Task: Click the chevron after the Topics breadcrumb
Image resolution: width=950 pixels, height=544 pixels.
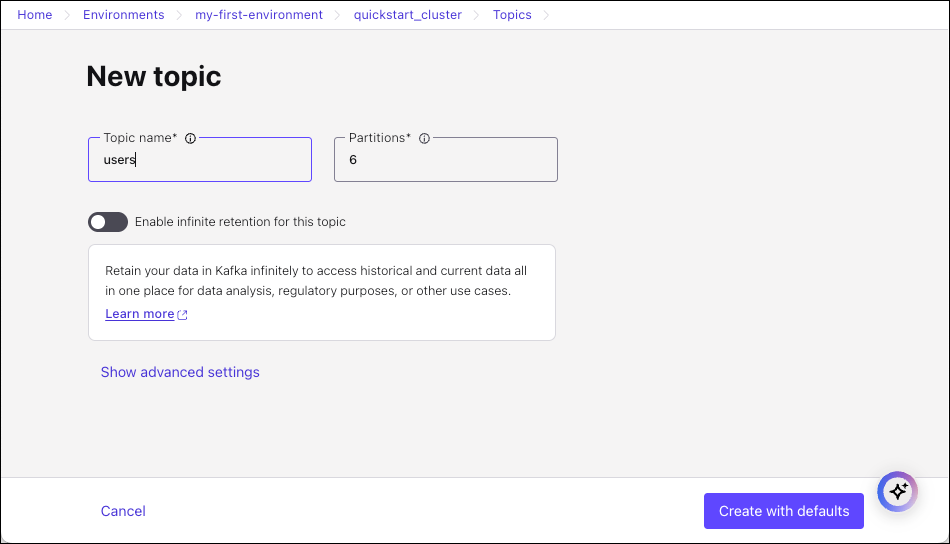Action: click(547, 15)
